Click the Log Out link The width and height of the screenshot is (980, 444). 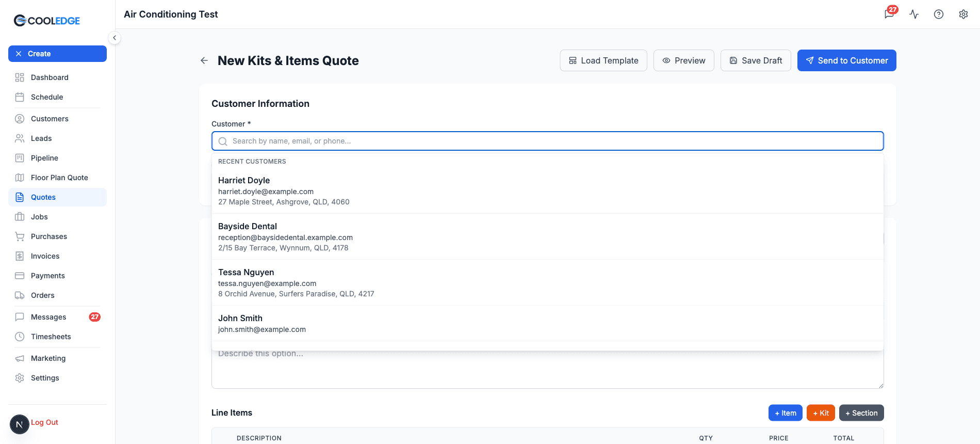(44, 422)
